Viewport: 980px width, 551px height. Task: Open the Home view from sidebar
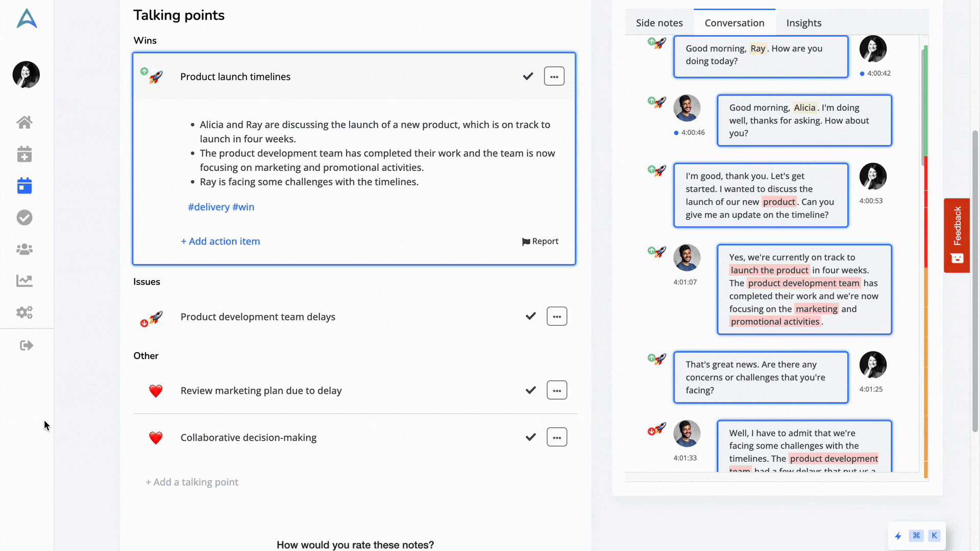[24, 122]
